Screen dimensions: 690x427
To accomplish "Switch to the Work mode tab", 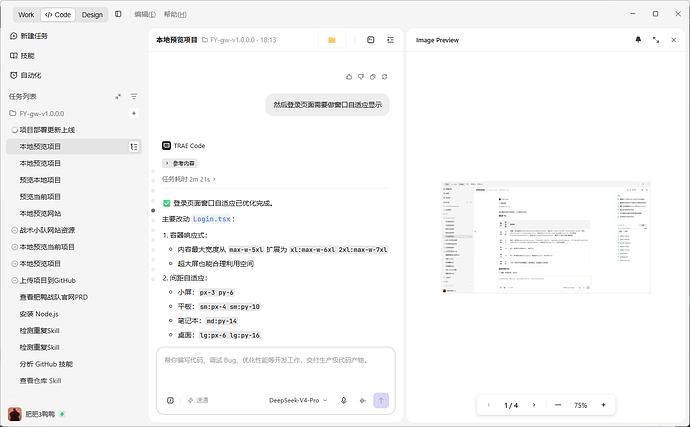I will 26,15.
